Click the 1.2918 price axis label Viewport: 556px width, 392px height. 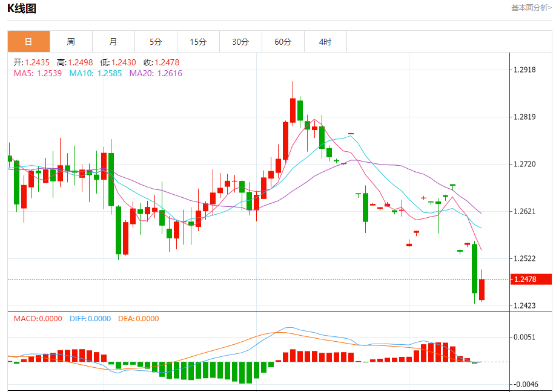click(x=525, y=70)
